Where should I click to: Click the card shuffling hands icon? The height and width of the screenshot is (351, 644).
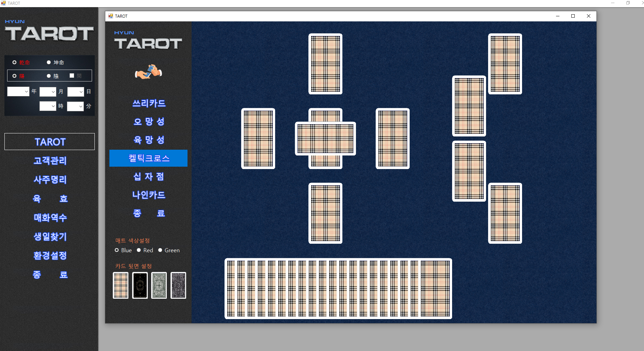tap(148, 72)
